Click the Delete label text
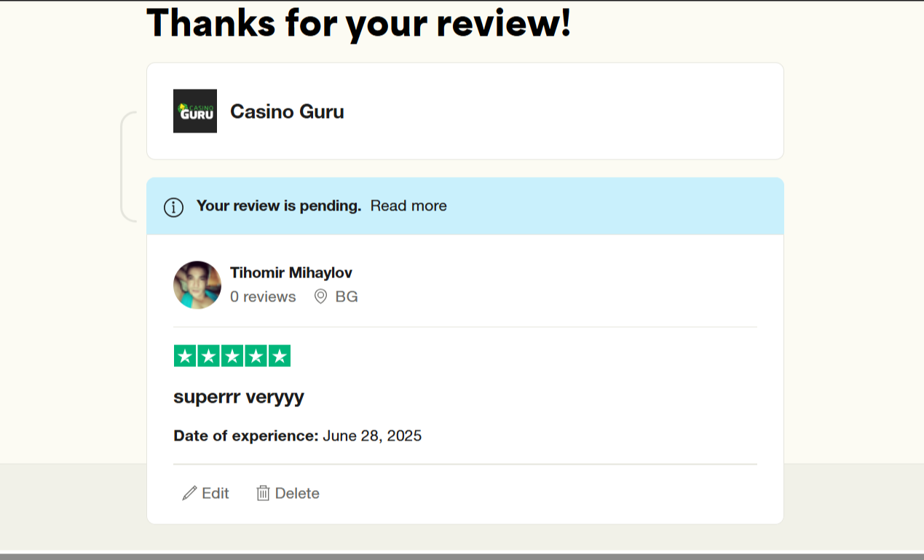Viewport: 924px width, 560px height. click(x=297, y=494)
